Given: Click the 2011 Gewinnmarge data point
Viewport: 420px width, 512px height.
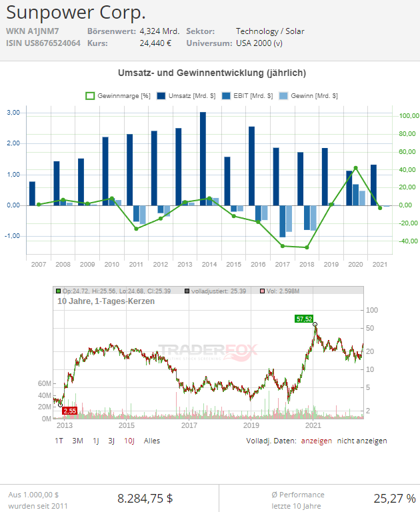Looking at the screenshot, I should tap(136, 229).
